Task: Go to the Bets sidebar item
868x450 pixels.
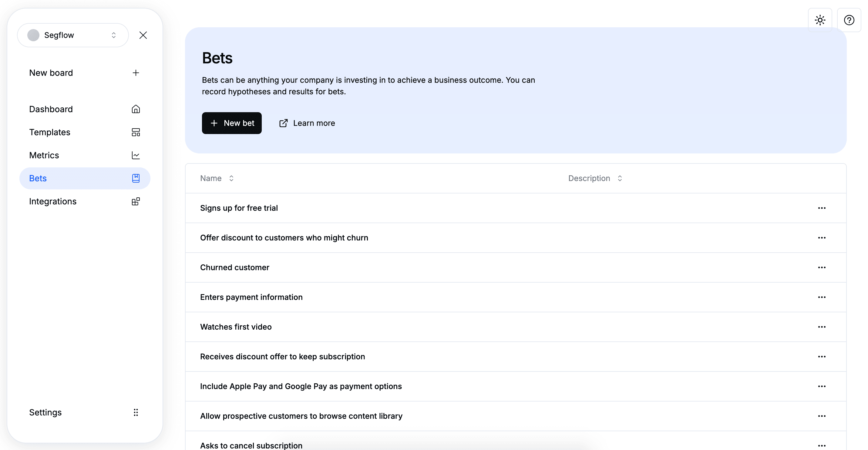Action: point(85,178)
